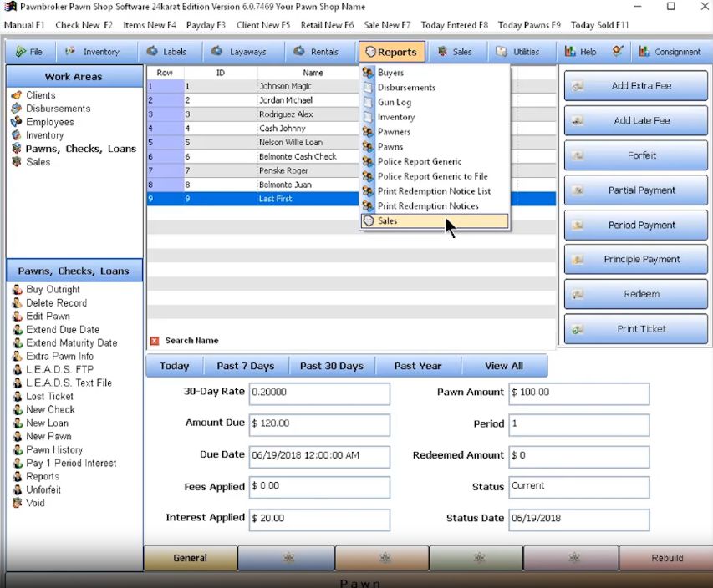Click the red X icon beside Search Name
Image resolution: width=713 pixels, height=588 pixels.
click(x=155, y=341)
